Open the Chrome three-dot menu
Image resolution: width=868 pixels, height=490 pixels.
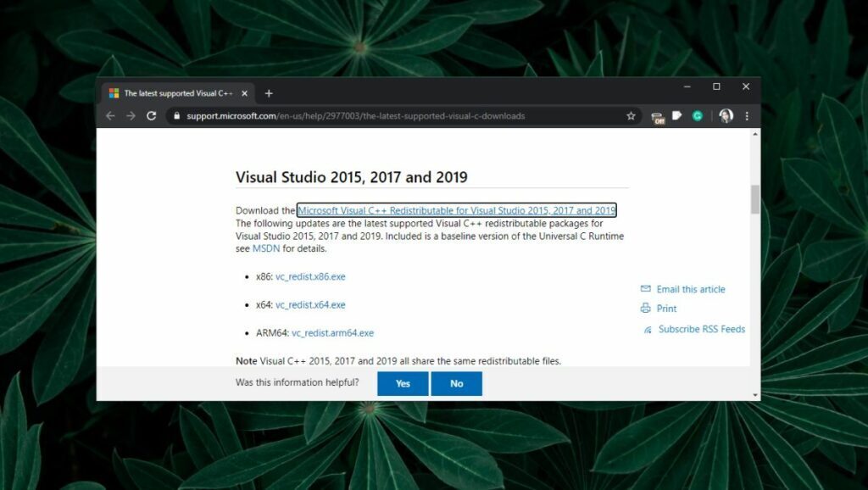[747, 116]
